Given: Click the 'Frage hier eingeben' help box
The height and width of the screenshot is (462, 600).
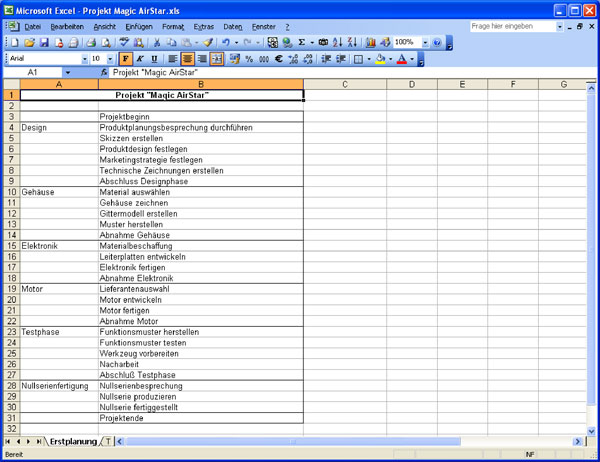Looking at the screenshot, I should (515, 26).
